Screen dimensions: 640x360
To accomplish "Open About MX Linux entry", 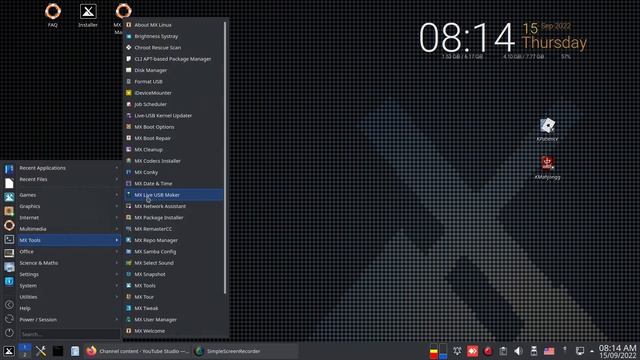I will point(174,25).
